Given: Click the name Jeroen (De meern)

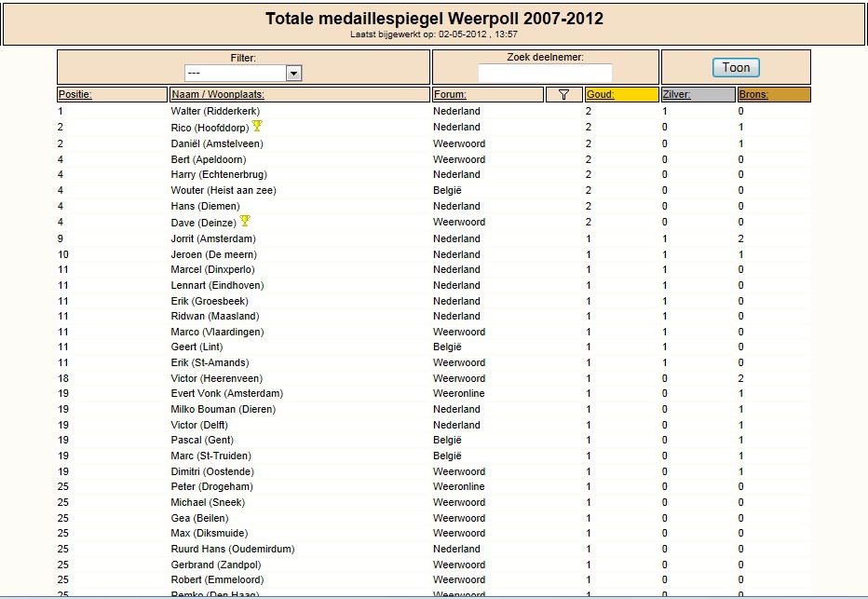Looking at the screenshot, I should pyautogui.click(x=213, y=254).
